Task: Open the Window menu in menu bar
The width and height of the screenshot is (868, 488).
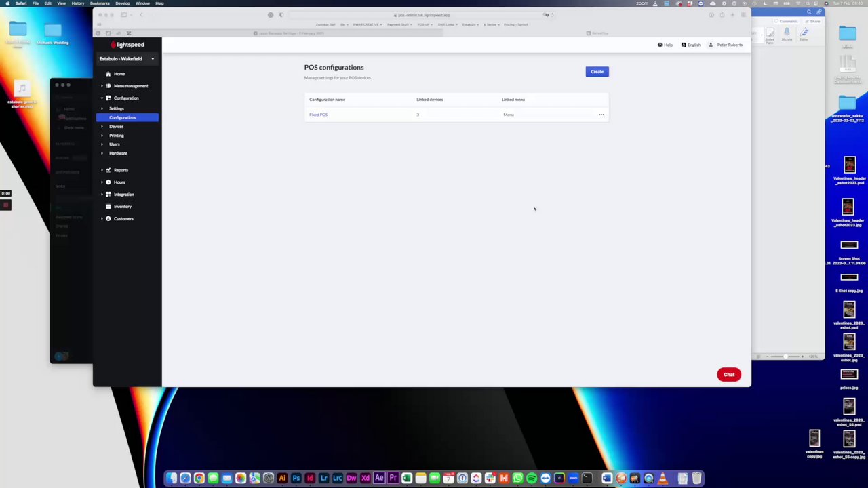Action: pyautogui.click(x=142, y=3)
